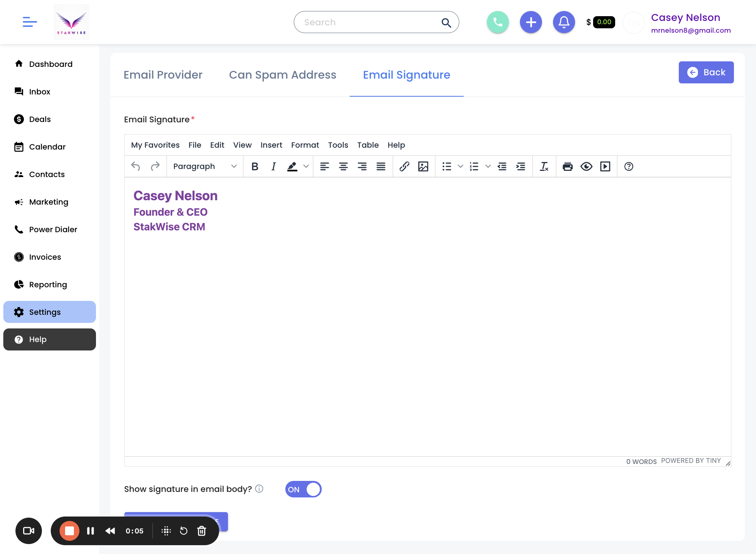756x554 pixels.
Task: Click into the Search field
Action: 376,22
